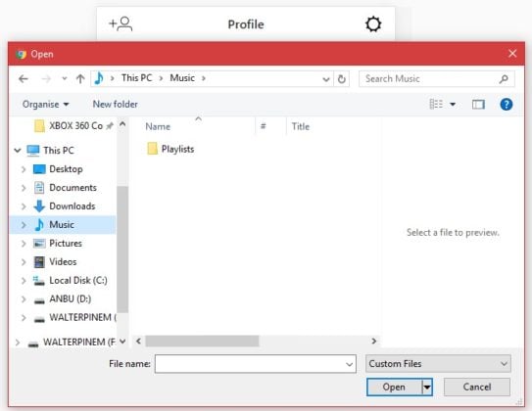Image resolution: width=532 pixels, height=411 pixels.
Task: Change view layout icon
Action: pyautogui.click(x=436, y=104)
